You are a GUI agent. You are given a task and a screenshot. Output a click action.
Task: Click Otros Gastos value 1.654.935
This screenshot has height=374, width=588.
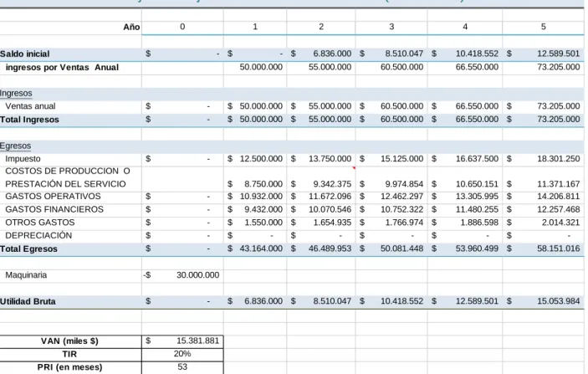(x=332, y=223)
